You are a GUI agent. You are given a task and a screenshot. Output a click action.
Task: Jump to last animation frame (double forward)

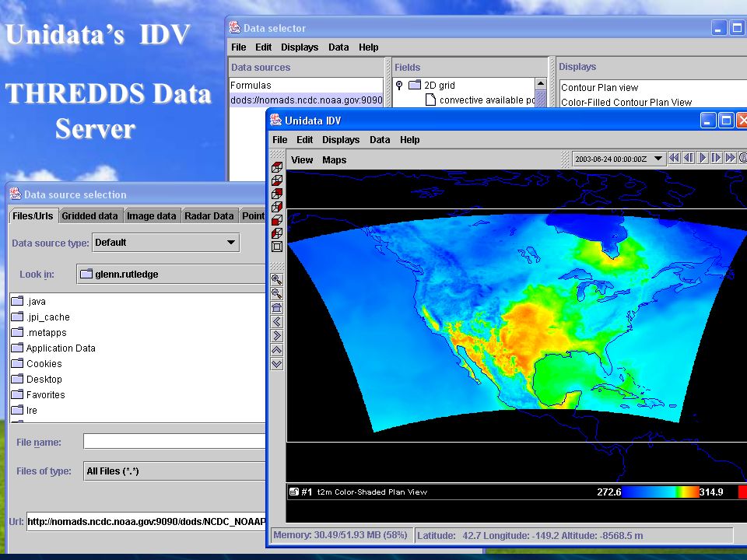(730, 158)
